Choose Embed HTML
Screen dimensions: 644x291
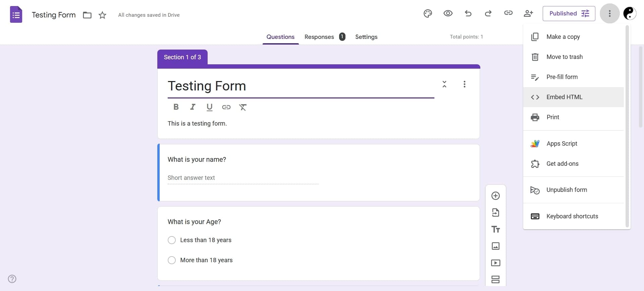click(573, 97)
